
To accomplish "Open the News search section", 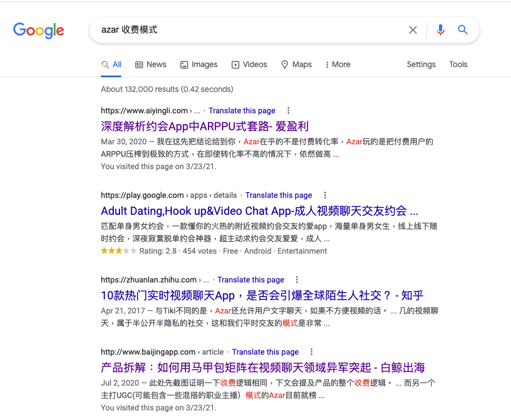I will coord(150,64).
